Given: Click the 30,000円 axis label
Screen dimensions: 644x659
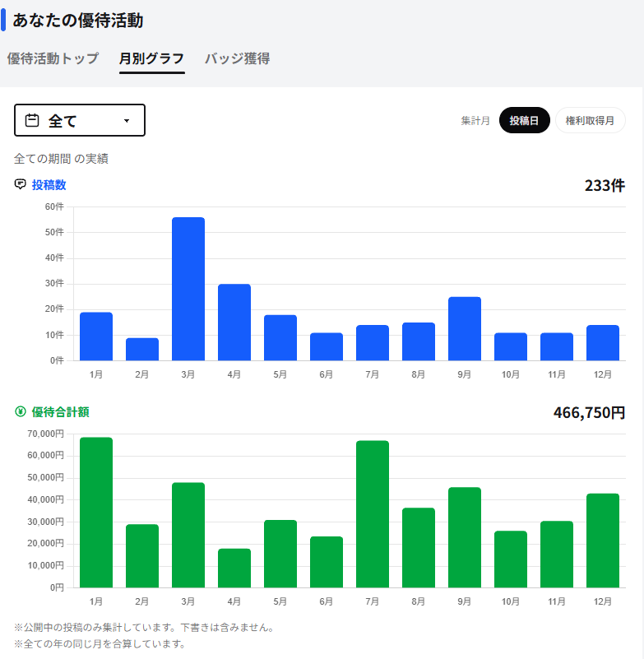Looking at the screenshot, I should click(46, 522).
